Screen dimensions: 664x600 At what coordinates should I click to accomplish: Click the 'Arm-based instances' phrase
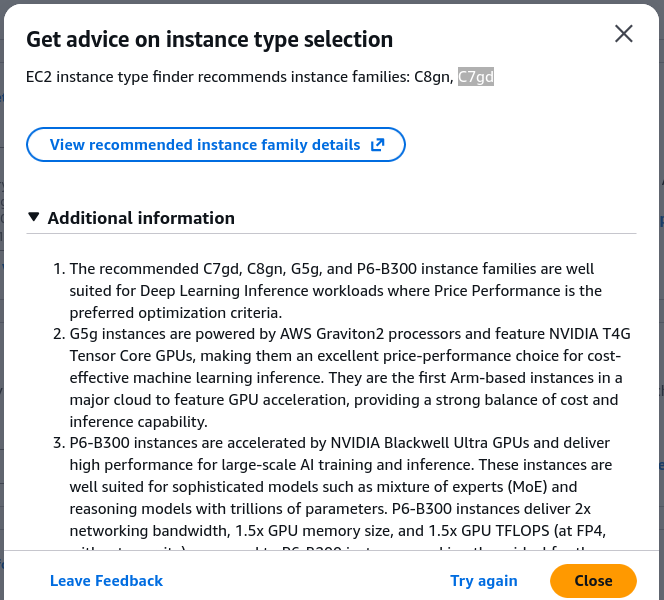click(x=522, y=378)
